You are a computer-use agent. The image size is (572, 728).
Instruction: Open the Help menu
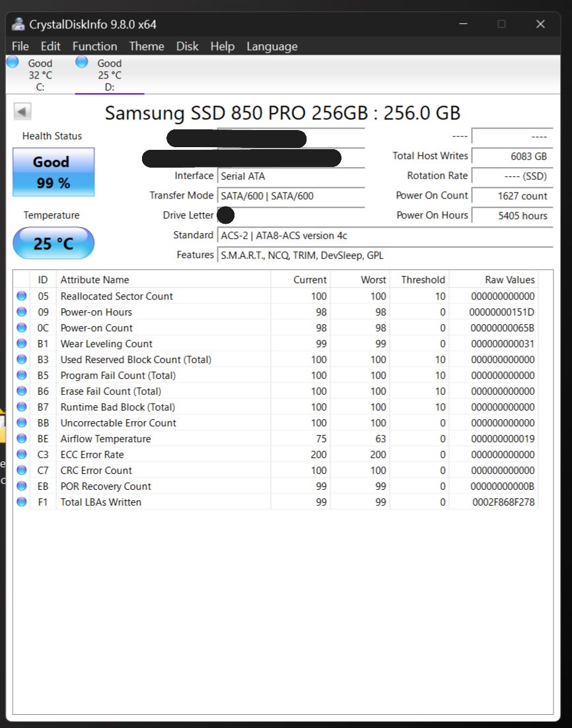pos(222,46)
